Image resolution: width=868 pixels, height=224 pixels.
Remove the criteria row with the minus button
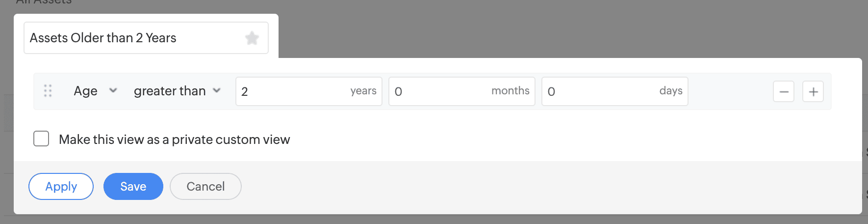(x=783, y=92)
